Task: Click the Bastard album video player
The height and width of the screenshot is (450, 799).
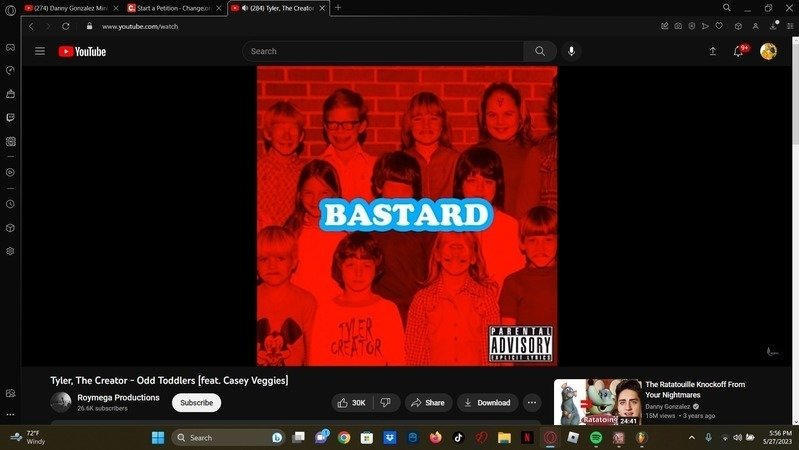Action: pos(407,216)
